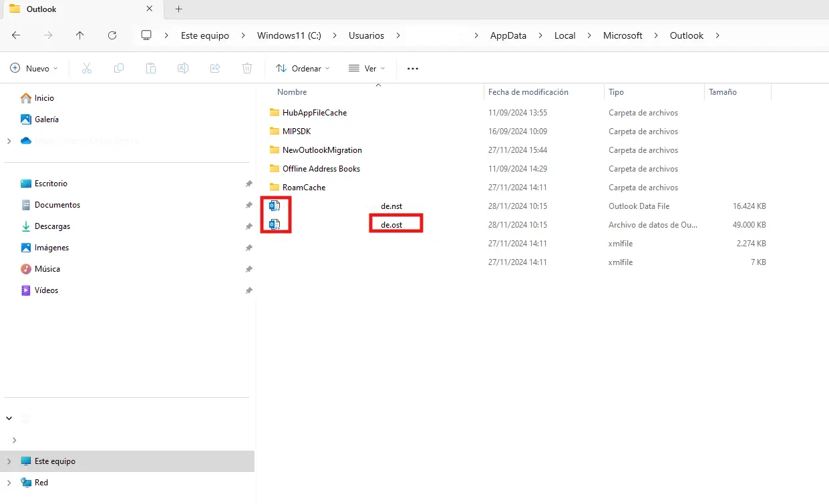
Task: Click Usuarios in the breadcrumb path
Action: 366,35
